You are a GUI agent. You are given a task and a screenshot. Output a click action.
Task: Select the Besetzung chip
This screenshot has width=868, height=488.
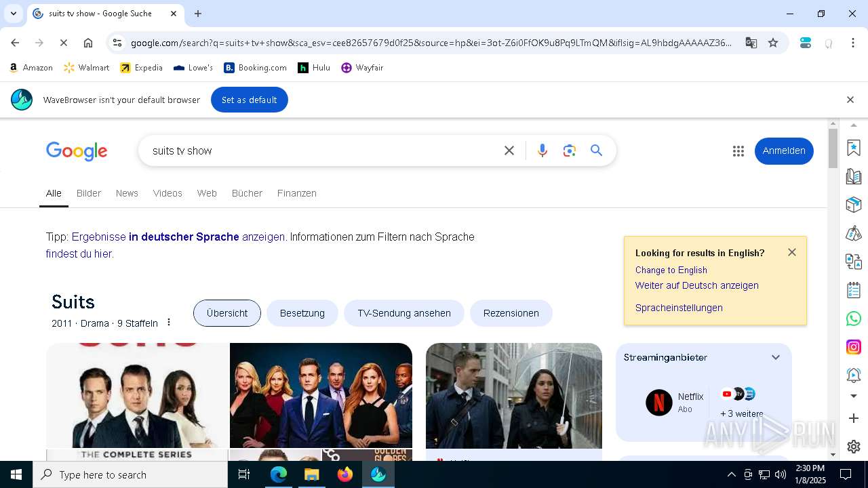(x=302, y=313)
